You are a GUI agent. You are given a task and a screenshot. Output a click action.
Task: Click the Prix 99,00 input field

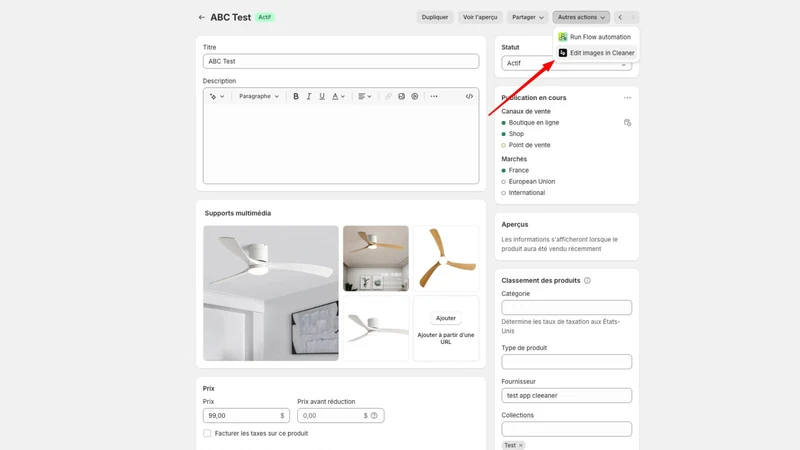[246, 416]
